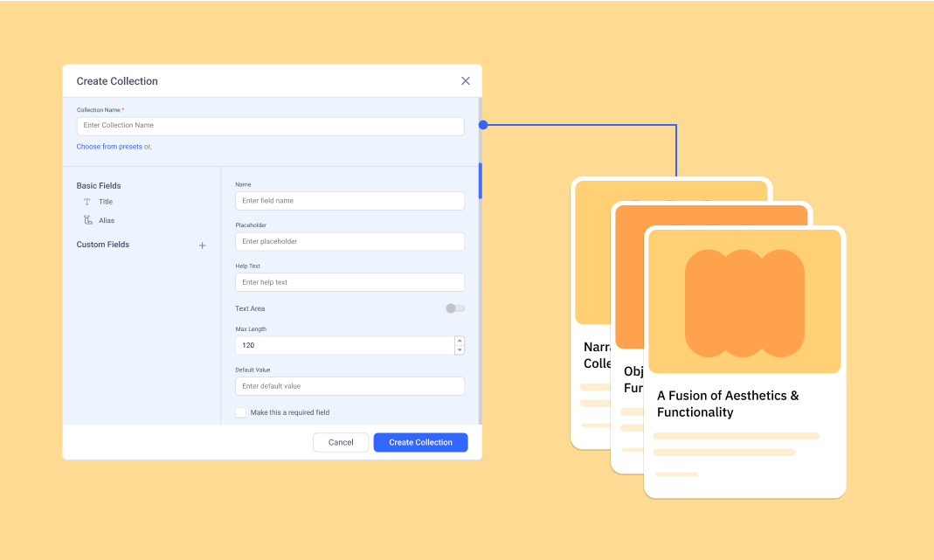Click the Default Value input field

[349, 386]
